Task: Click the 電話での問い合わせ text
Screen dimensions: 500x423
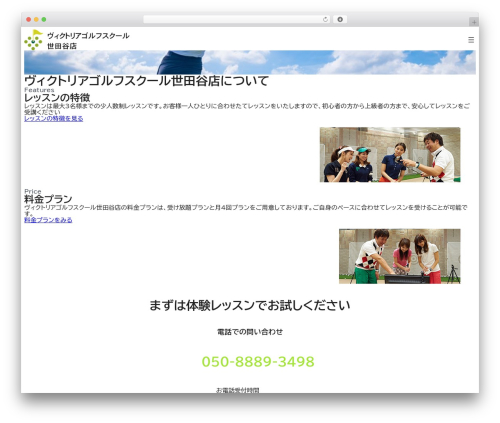Action: coord(250,332)
